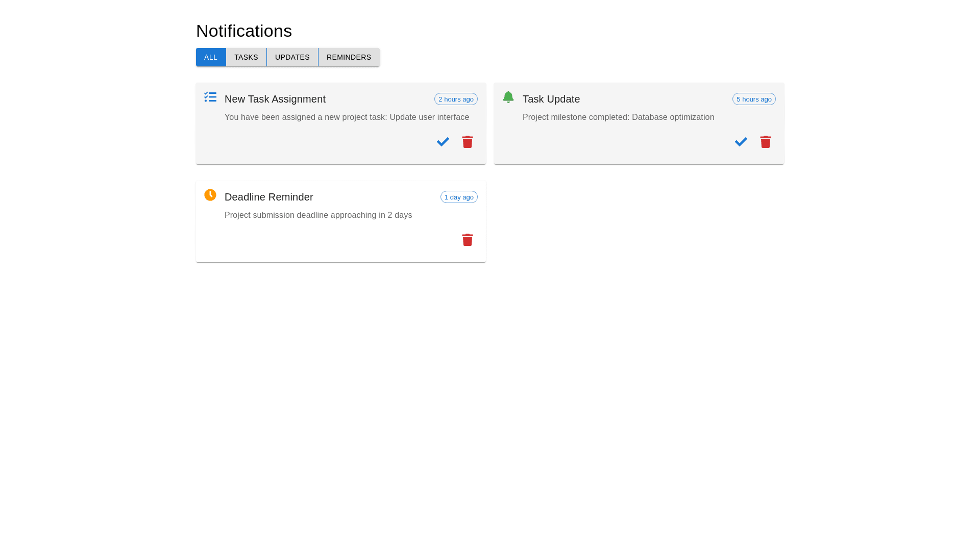Delete the Deadline Reminder notification
The width and height of the screenshot is (980, 551).
point(467,240)
